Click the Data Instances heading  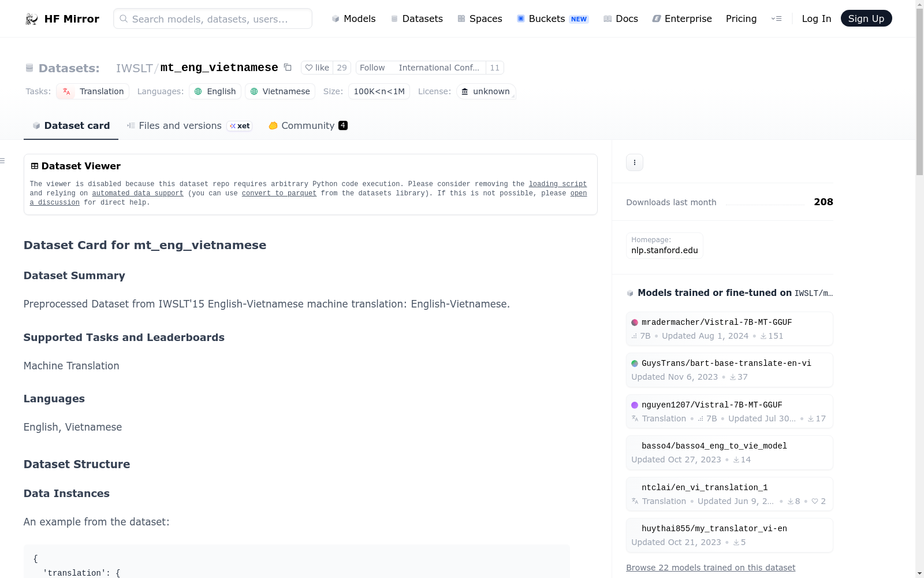tap(66, 494)
